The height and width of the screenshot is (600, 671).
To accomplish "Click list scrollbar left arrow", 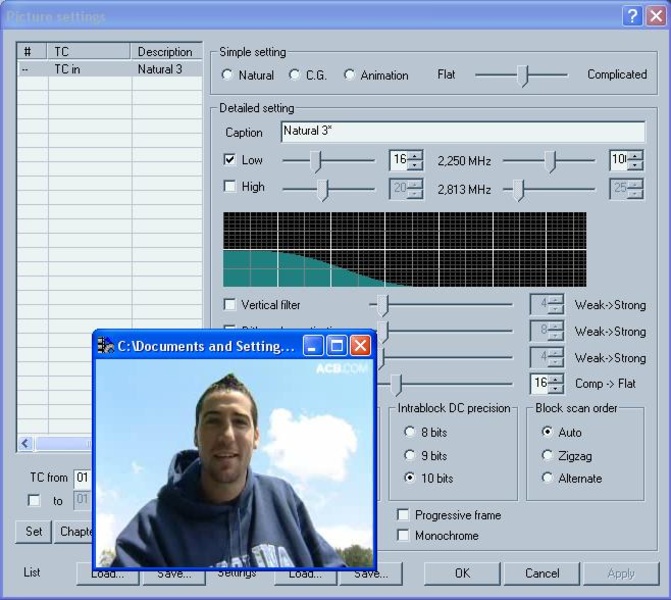I will (x=25, y=443).
